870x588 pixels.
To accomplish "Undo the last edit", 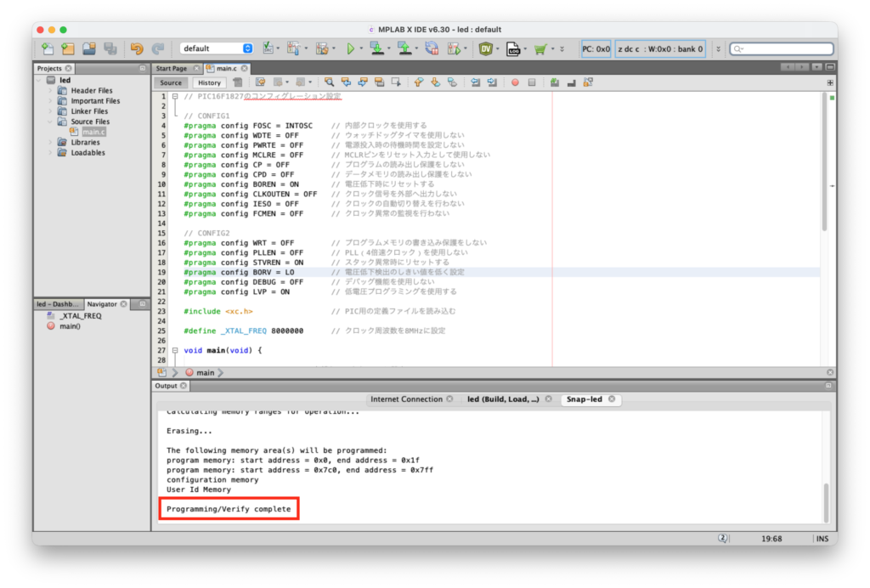I will [x=137, y=48].
